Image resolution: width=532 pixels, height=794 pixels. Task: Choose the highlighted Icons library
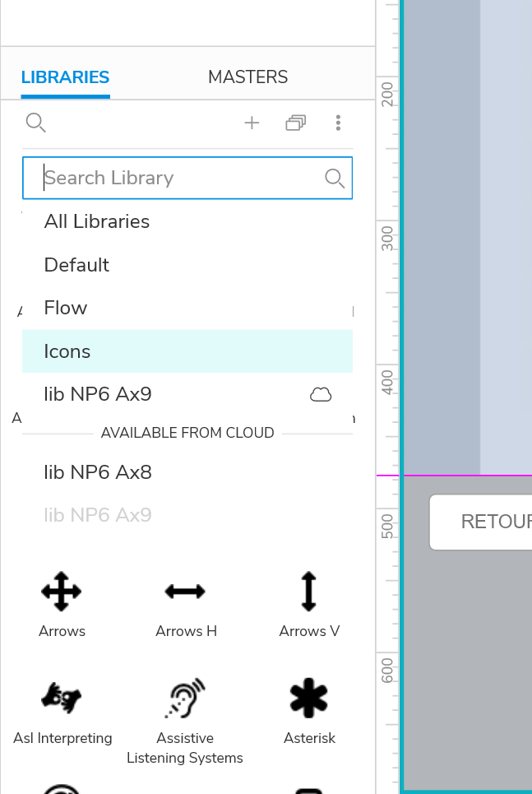click(x=67, y=351)
